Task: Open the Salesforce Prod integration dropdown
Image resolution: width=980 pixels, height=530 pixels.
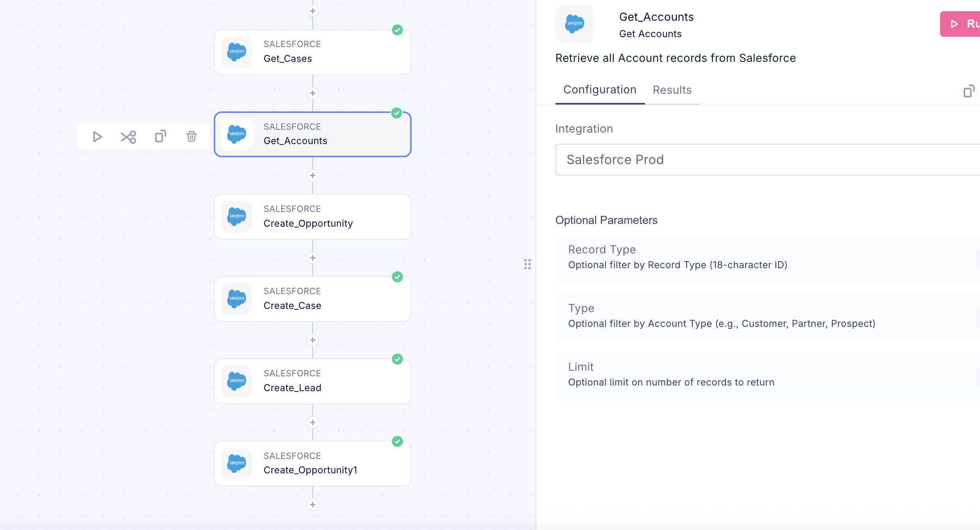Action: click(x=767, y=160)
